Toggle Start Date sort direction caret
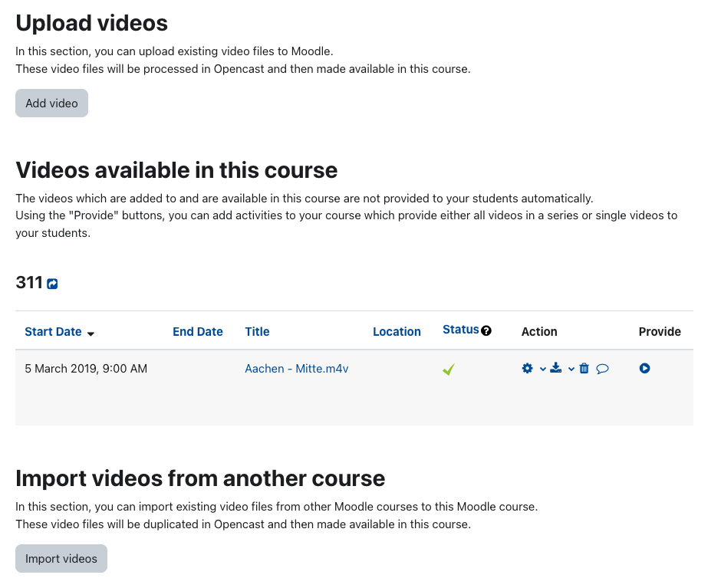Screen dimensions: 721x588 point(91,334)
